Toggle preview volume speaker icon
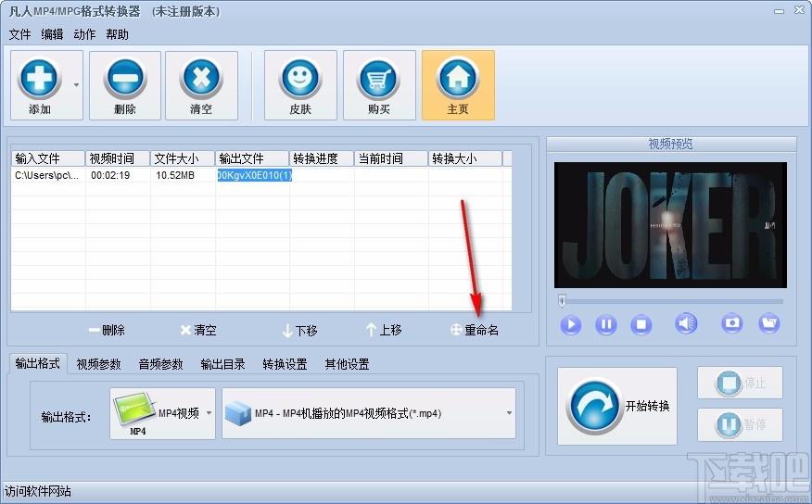812x504 pixels. (686, 323)
